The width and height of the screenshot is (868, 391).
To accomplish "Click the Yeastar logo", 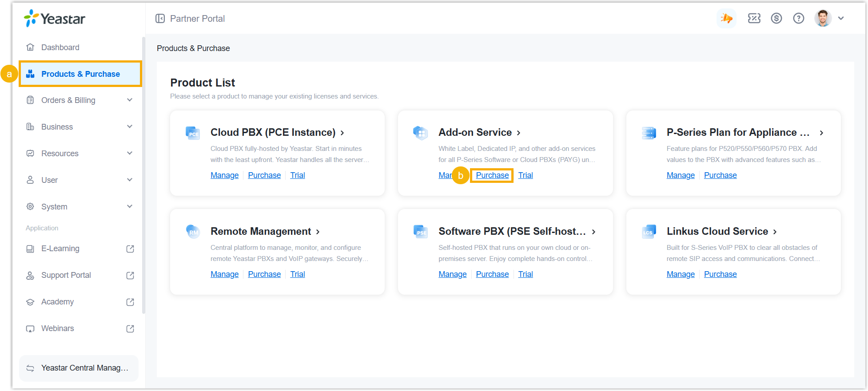I will pyautogui.click(x=54, y=19).
